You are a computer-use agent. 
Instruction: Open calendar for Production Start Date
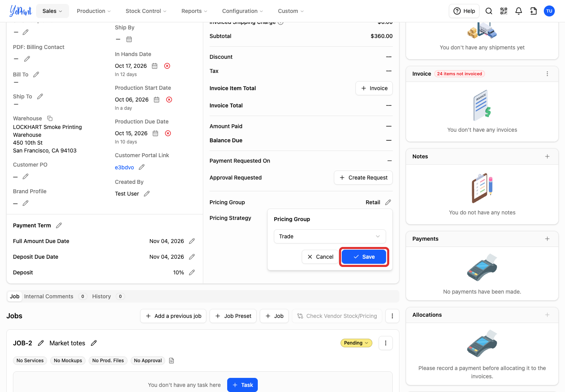pyautogui.click(x=157, y=100)
